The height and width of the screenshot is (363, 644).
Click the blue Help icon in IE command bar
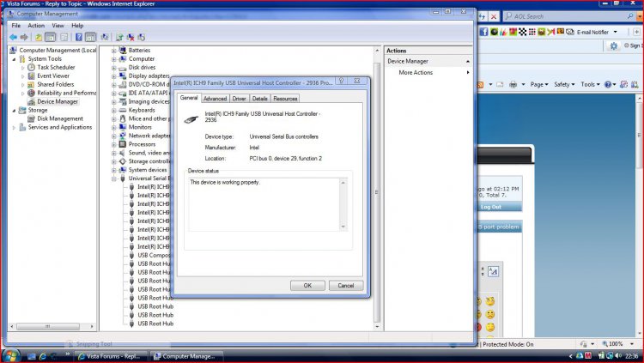pyautogui.click(x=608, y=85)
